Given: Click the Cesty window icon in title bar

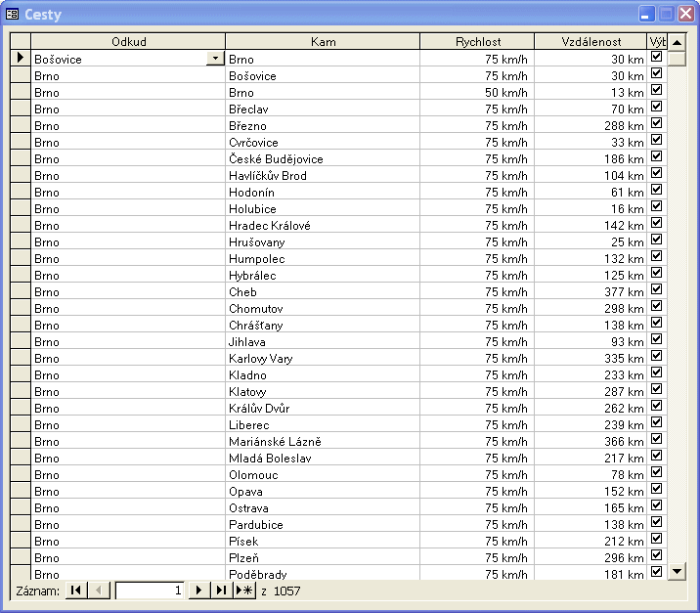Looking at the screenshot, I should click(13, 14).
